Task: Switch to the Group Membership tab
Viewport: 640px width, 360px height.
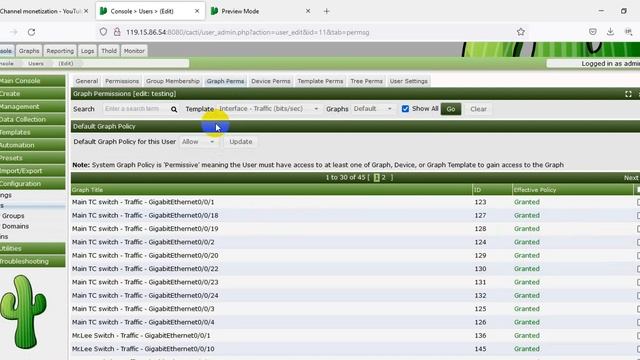Action: pos(173,81)
